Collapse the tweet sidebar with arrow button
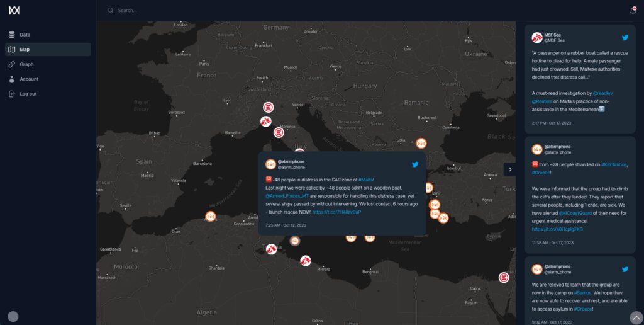Screen dimensions: 644x325 509,169
